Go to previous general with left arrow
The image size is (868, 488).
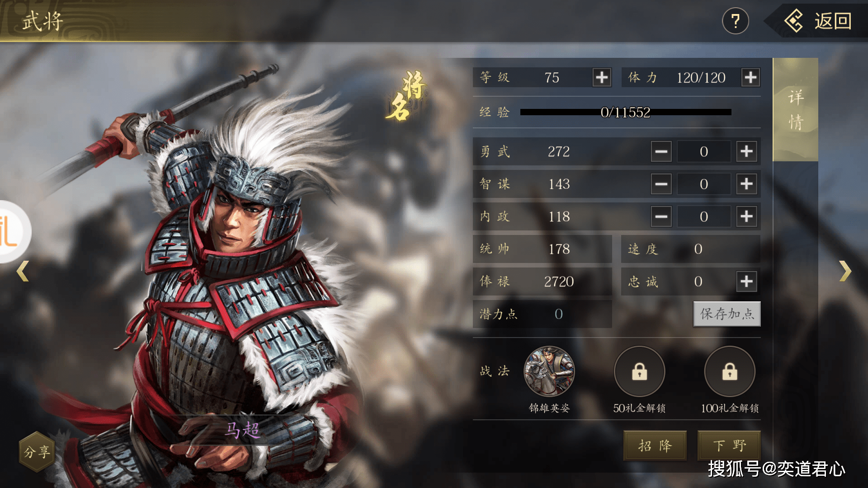23,271
